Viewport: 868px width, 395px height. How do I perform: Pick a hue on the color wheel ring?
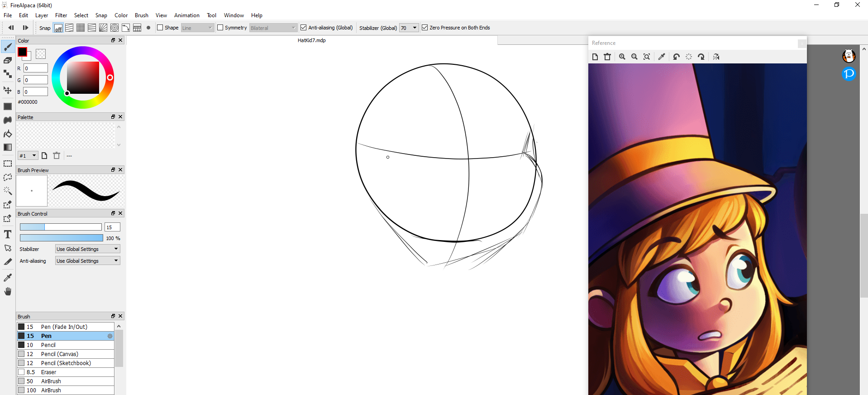tap(110, 77)
